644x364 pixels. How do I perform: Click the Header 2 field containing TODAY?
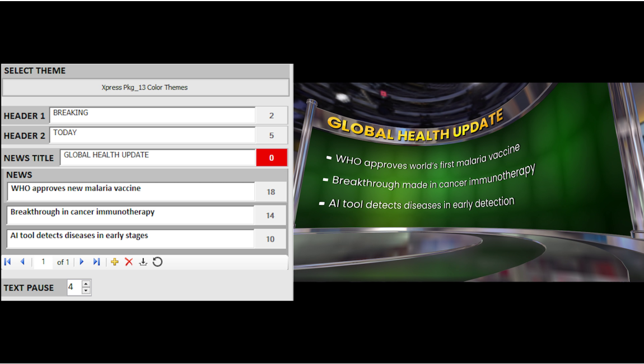(152, 135)
